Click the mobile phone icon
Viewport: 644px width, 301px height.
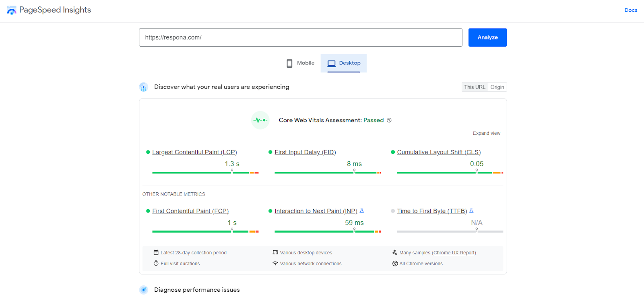tap(289, 63)
